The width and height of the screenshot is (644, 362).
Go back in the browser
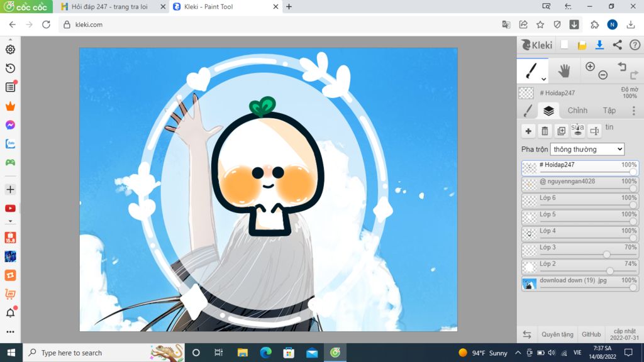[13, 25]
